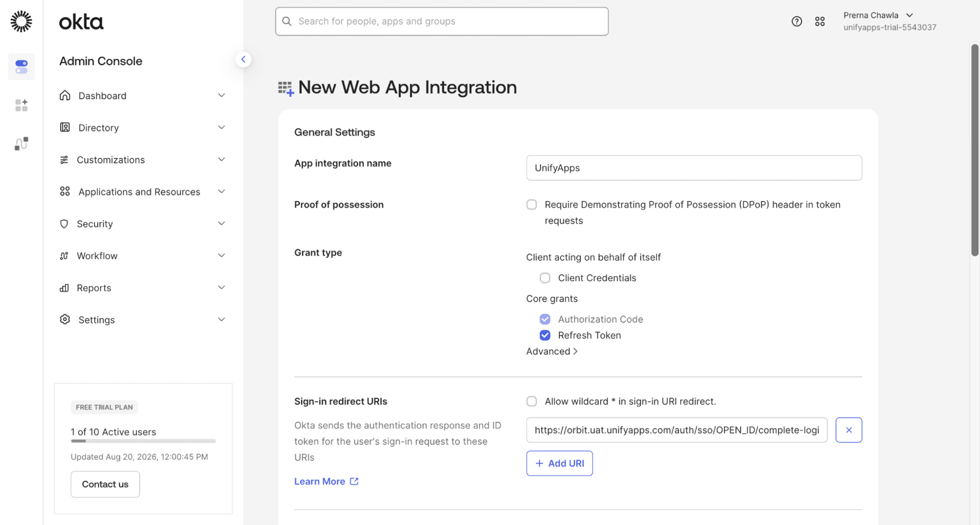
Task: Click the Core grants label
Action: tap(552, 299)
